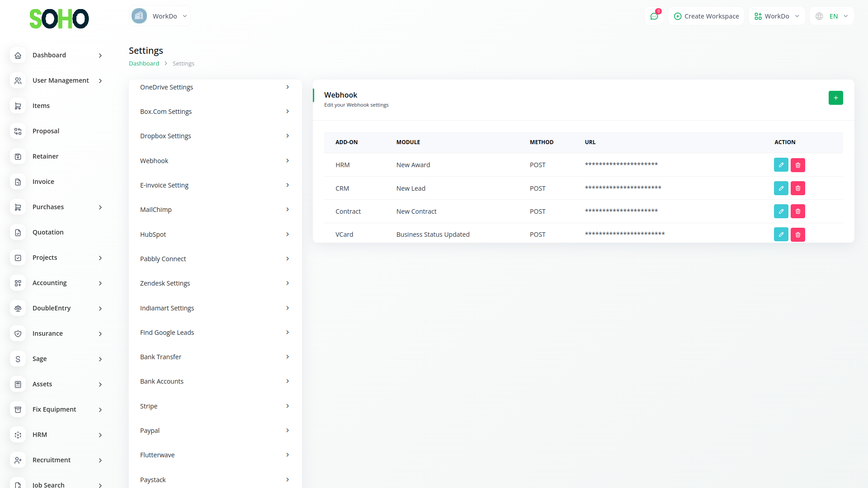Delete the VCard Business Status webhook
The image size is (868, 488).
[x=797, y=235]
